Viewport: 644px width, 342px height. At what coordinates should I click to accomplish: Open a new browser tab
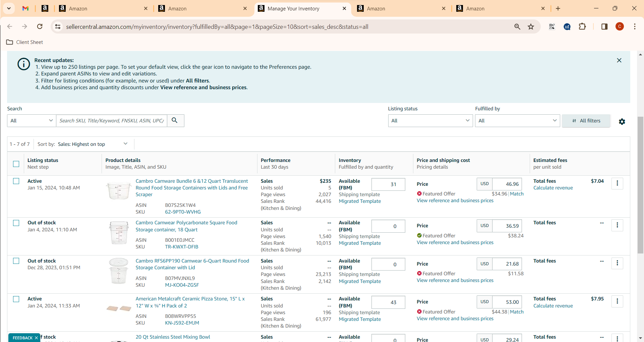558,8
